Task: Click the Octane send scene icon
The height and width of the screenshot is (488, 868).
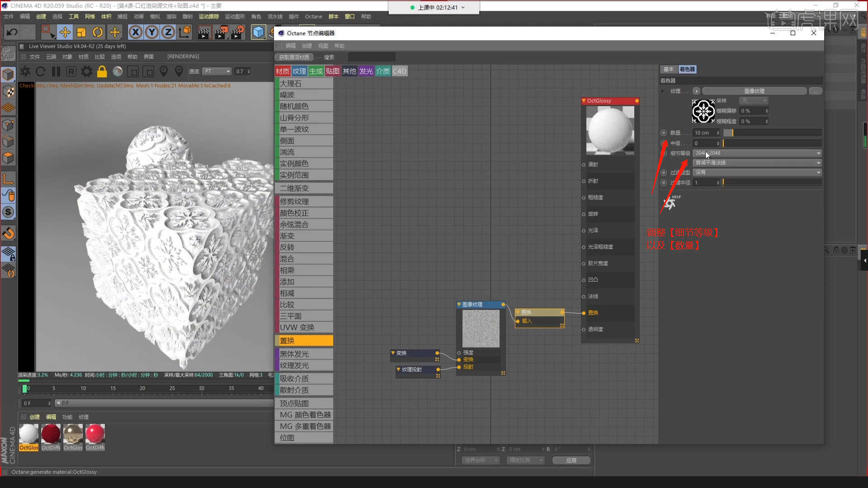Action: (25, 71)
